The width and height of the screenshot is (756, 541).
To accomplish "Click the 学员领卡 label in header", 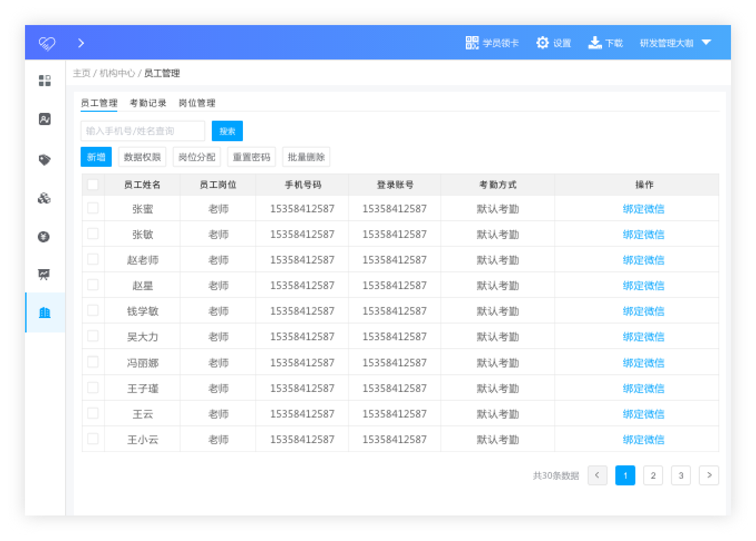I will pos(501,43).
